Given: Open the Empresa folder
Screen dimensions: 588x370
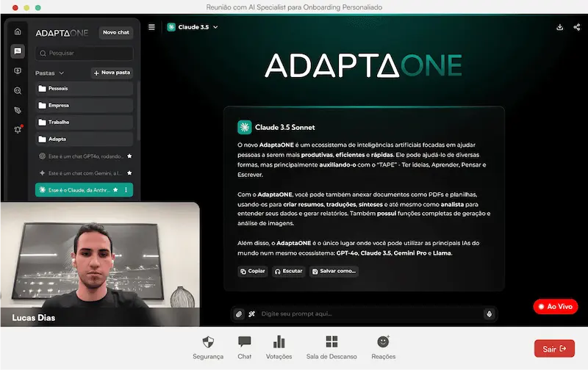Looking at the screenshot, I should click(84, 105).
